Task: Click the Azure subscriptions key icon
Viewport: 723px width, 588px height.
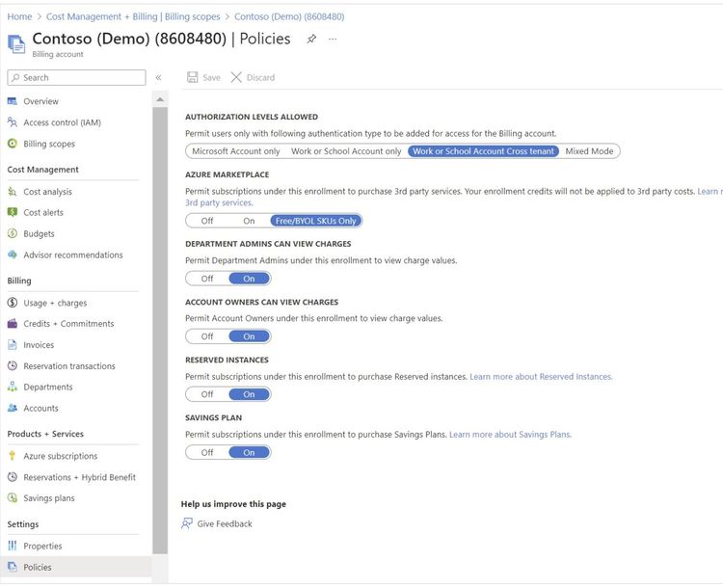Action: pos(13,456)
